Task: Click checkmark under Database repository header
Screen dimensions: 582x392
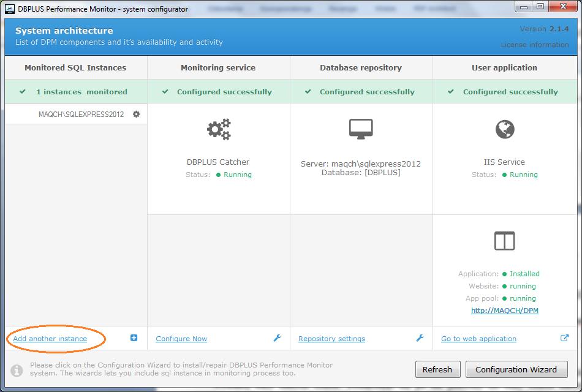Action: click(x=308, y=91)
